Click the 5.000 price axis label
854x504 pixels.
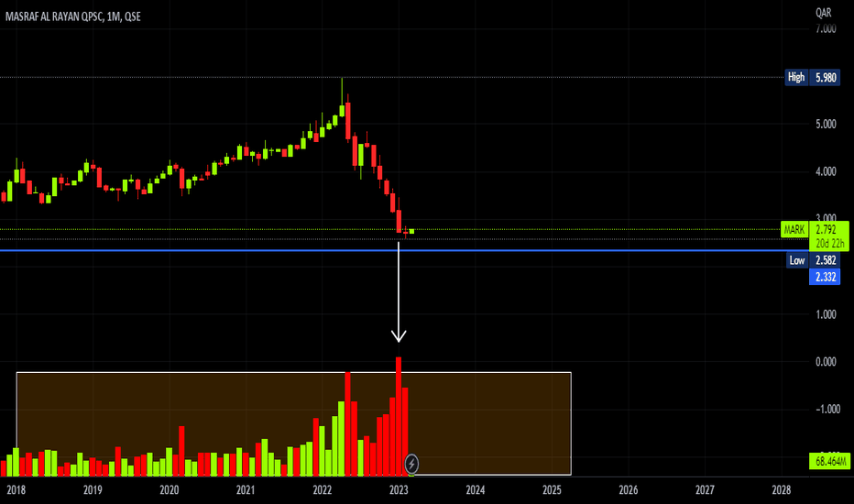coord(826,125)
